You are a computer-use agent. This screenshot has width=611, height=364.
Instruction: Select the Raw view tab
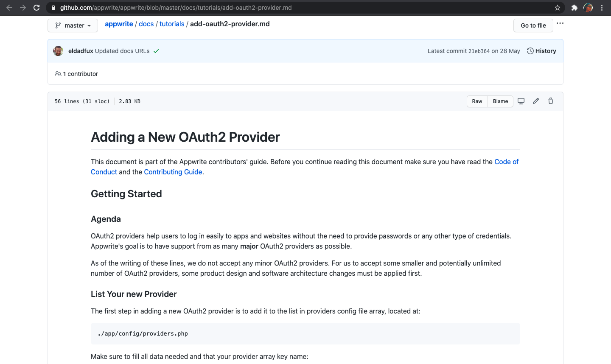(477, 101)
